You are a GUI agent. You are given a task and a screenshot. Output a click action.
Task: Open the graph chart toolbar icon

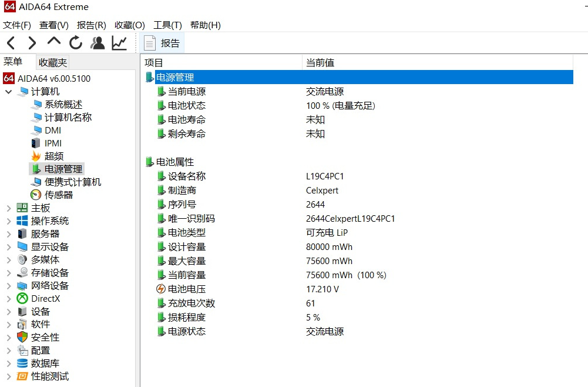(119, 43)
